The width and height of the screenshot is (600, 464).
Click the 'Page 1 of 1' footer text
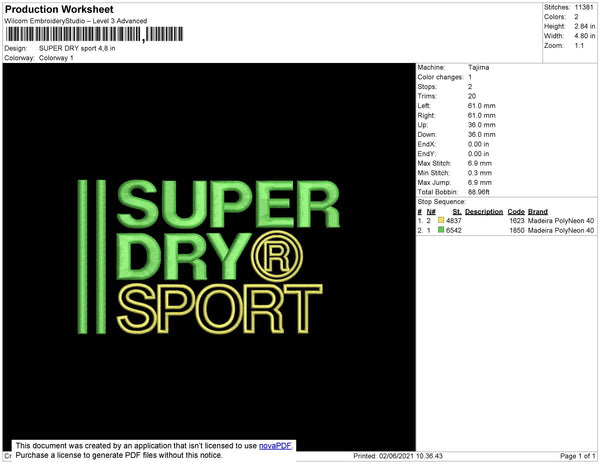pyautogui.click(x=577, y=456)
